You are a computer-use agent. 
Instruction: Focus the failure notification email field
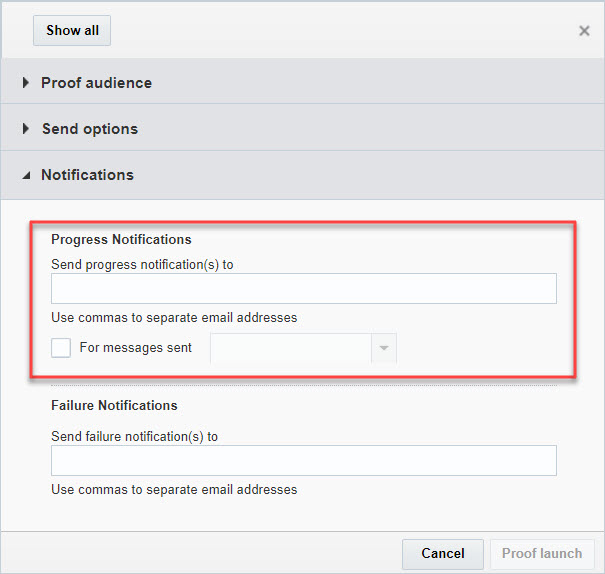point(303,461)
